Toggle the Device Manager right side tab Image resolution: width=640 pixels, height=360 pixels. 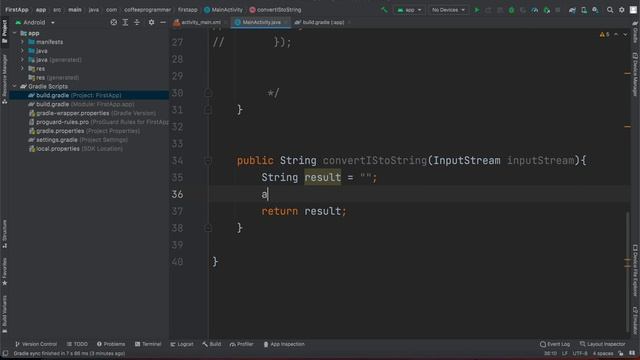(635, 74)
